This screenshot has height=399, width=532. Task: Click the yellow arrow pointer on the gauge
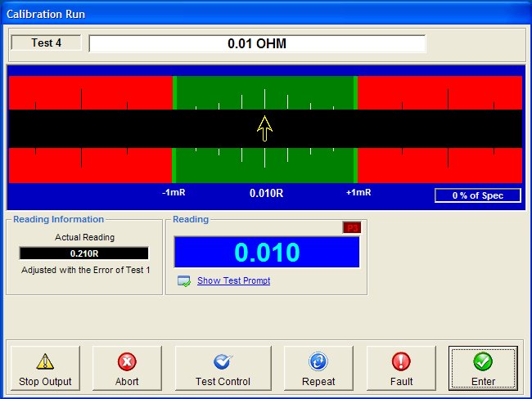[x=264, y=128]
